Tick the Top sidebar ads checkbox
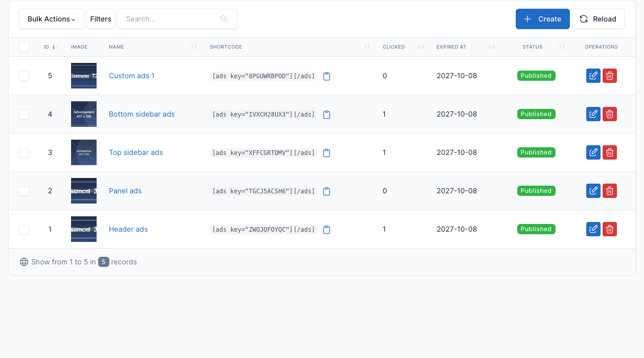 [24, 153]
